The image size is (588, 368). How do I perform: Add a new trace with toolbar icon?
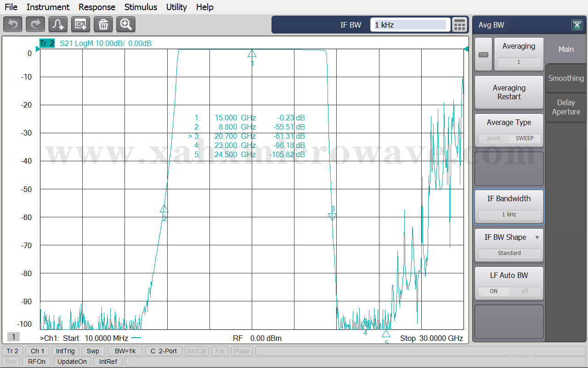58,24
